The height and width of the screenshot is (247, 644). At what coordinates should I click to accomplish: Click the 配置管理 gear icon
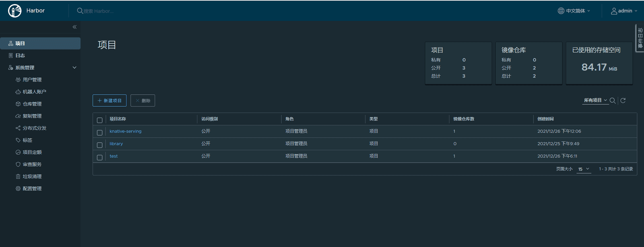pyautogui.click(x=18, y=189)
